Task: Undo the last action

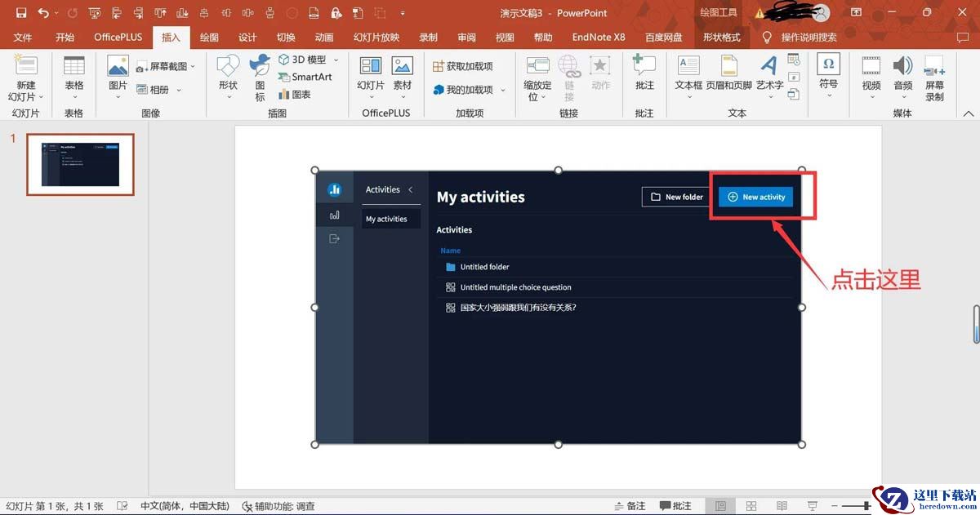Action: coord(43,13)
